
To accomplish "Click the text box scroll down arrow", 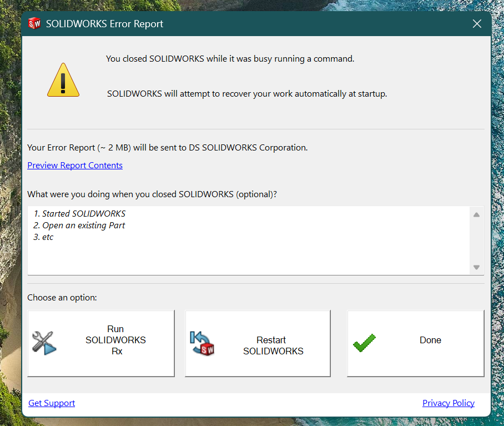I will [477, 267].
